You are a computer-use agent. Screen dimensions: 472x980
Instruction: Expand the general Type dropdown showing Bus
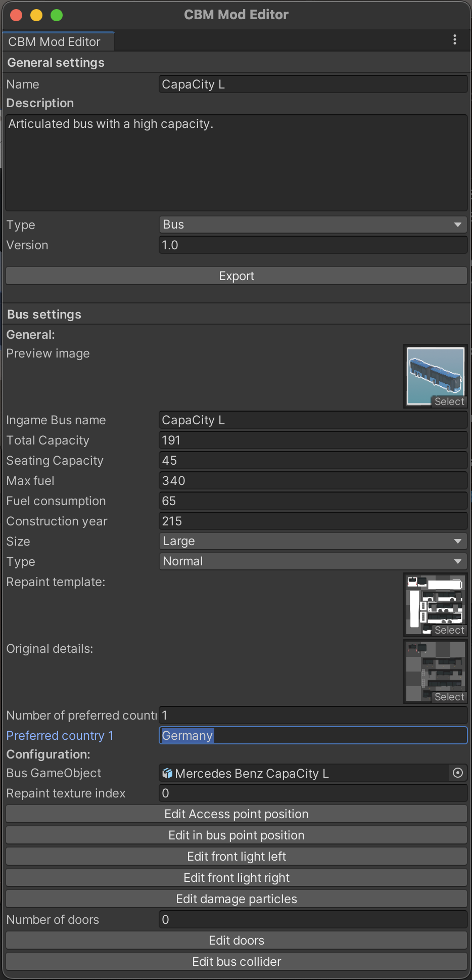[x=313, y=225]
